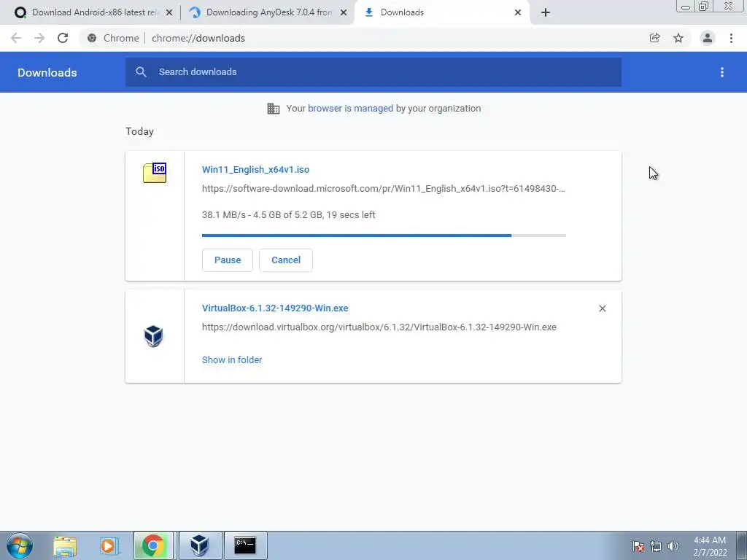Switch to the Downloading AnyDesk 7.0.4 tab

coord(268,12)
